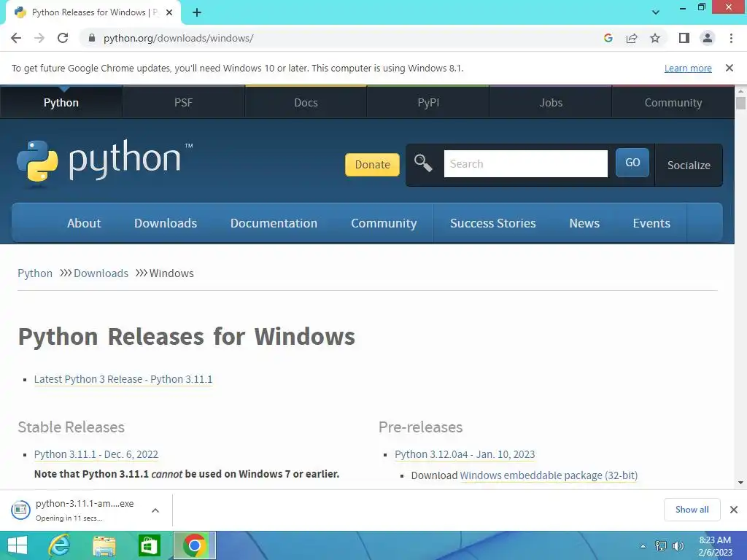Open the Windows Start button

pos(18,545)
